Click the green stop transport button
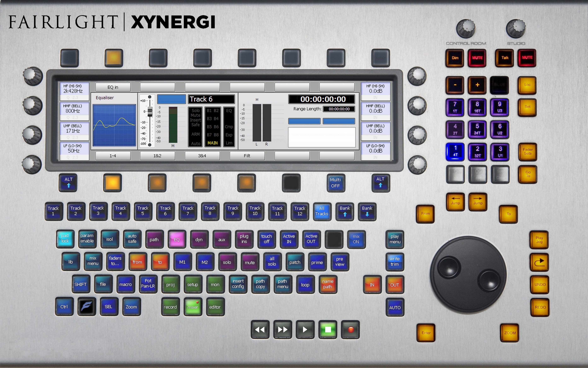The image size is (588, 368). coord(328,330)
